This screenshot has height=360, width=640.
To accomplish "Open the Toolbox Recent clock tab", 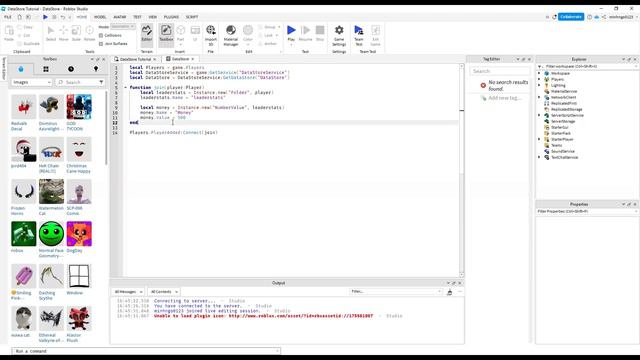I will [71, 69].
